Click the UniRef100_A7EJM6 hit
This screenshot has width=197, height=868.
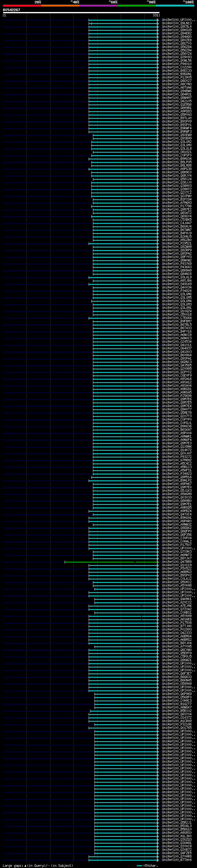177,606
